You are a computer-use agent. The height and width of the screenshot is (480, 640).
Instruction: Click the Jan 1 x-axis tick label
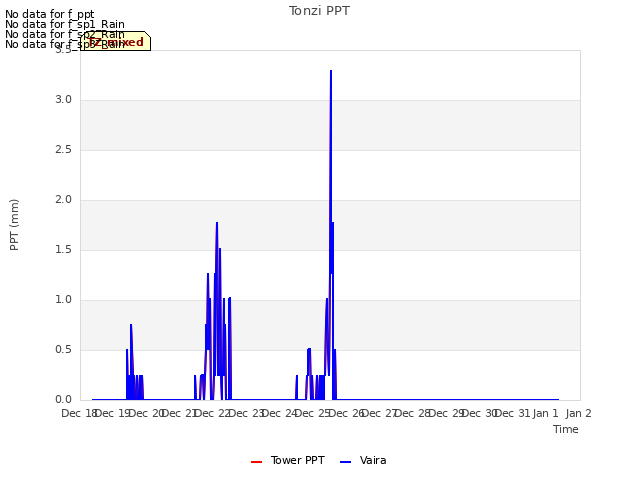(546, 413)
